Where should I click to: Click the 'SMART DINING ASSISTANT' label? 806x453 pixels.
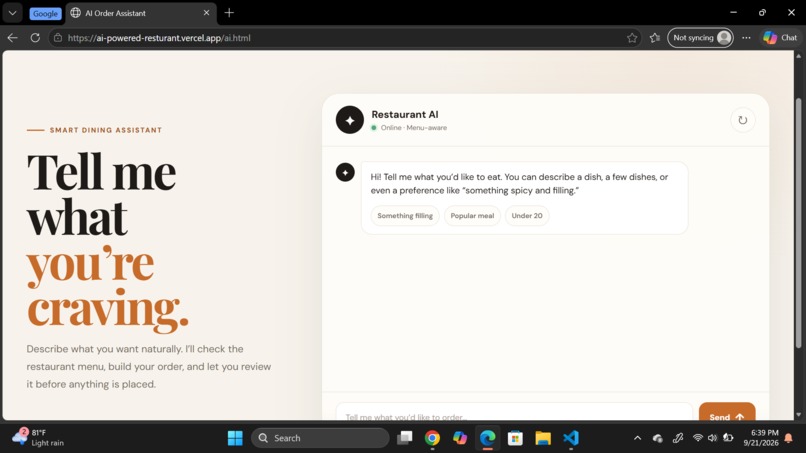tap(106, 130)
